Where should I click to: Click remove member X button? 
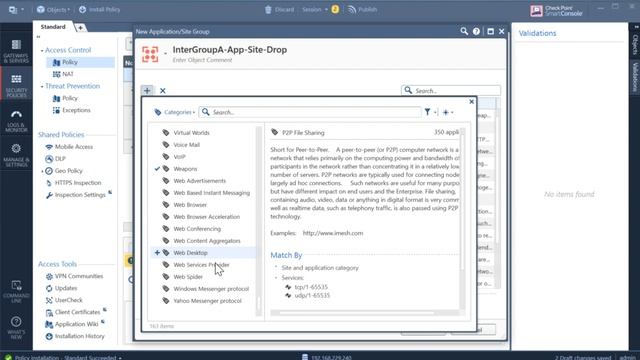162,91
